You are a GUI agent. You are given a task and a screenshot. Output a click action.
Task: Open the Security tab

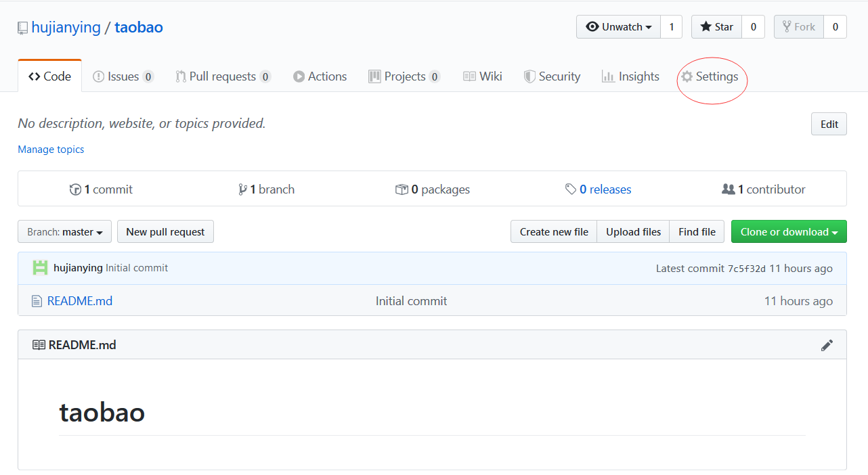[x=552, y=76]
